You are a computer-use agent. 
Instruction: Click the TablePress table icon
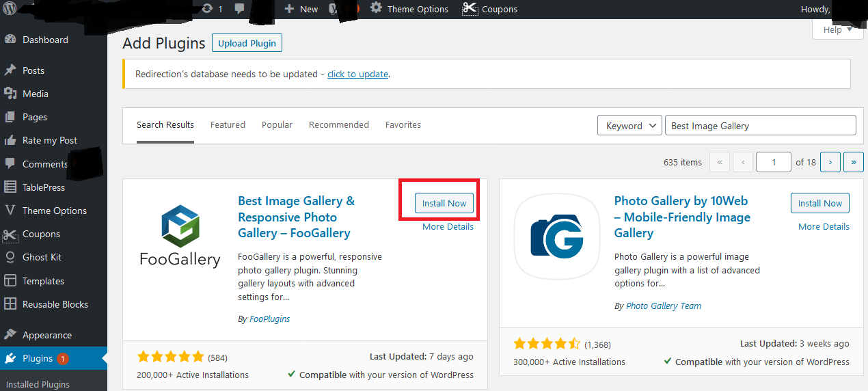tap(10, 187)
